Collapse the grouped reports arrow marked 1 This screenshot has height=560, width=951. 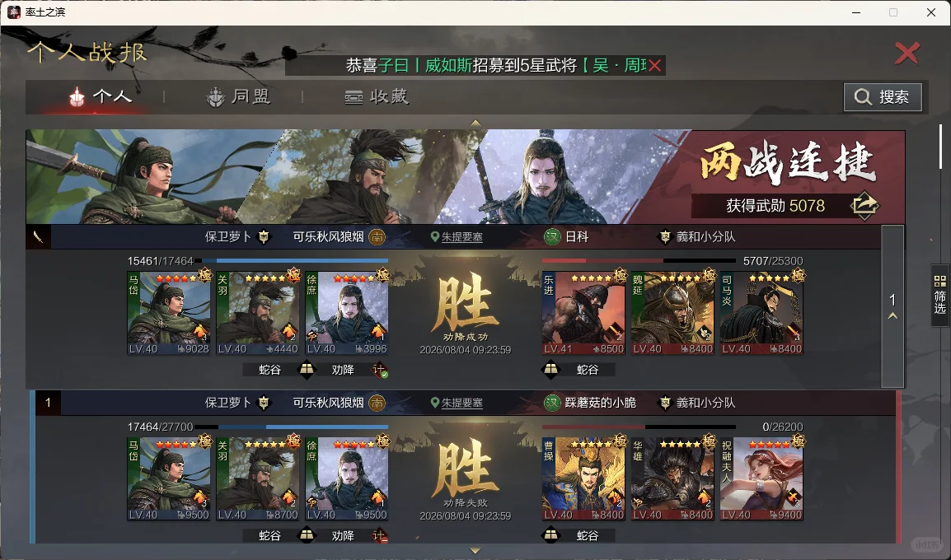click(892, 306)
